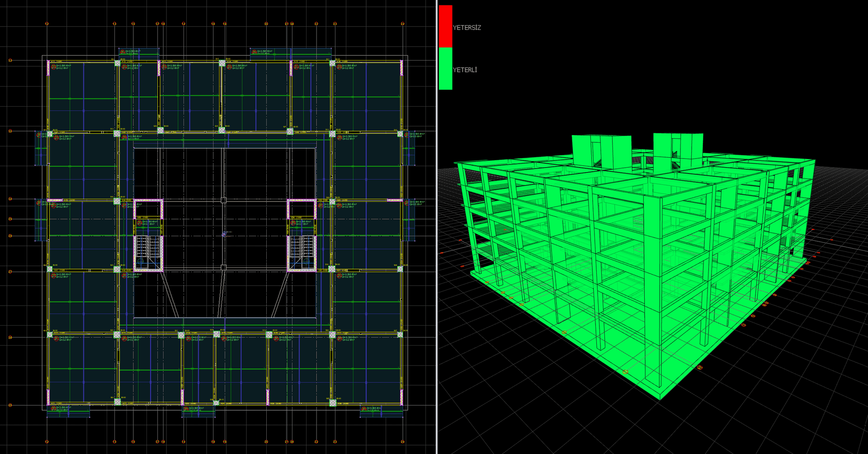
Task: Click axis label 35 on plan's left edge
Action: pyautogui.click(x=10, y=131)
